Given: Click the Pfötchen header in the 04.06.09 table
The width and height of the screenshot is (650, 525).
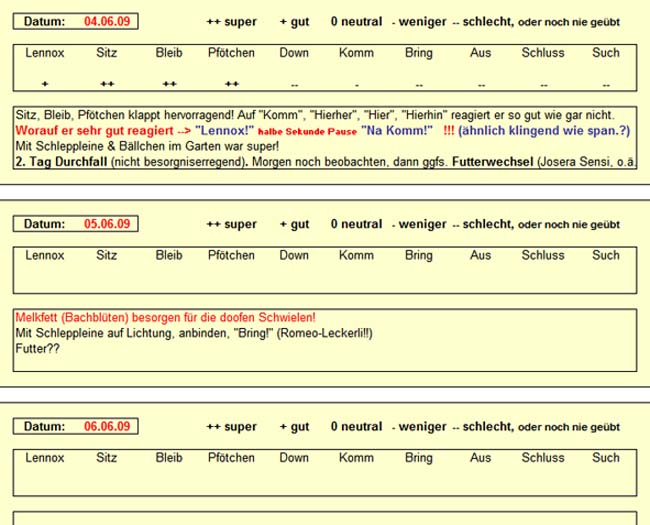Looking at the screenshot, I should point(231,53).
